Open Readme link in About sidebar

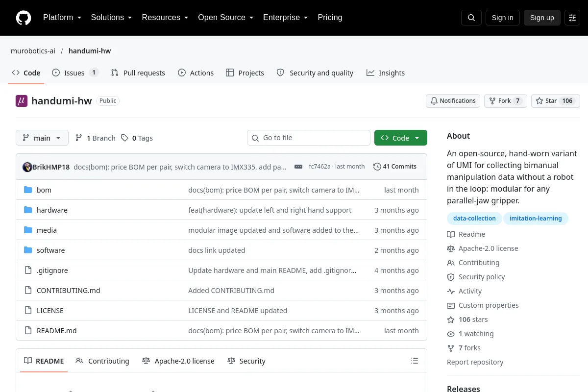[466, 235]
